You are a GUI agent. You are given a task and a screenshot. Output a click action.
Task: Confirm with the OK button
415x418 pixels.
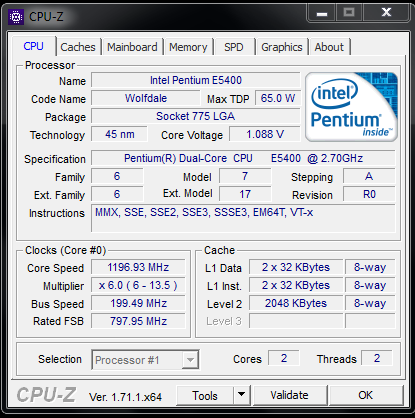(x=365, y=395)
